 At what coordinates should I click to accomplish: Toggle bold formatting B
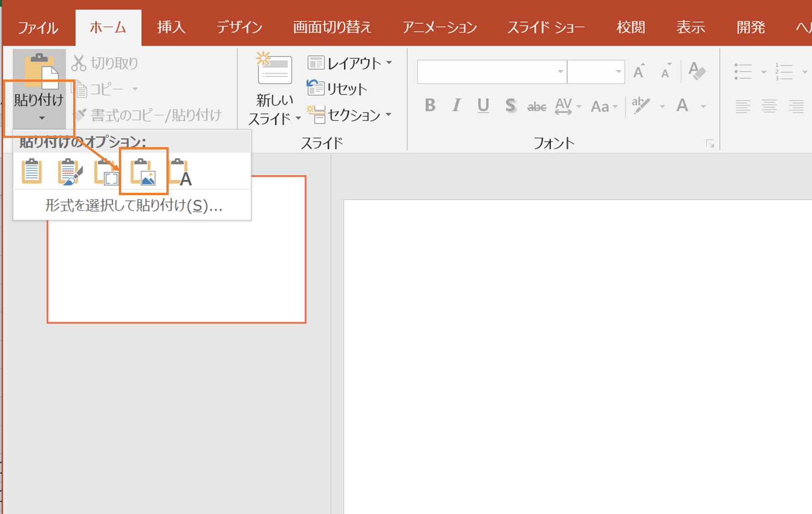coord(430,106)
